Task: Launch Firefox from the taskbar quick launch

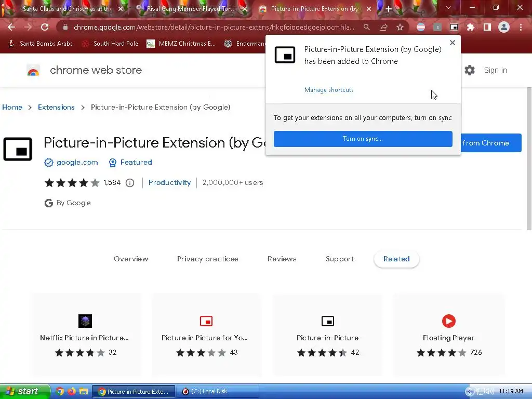Action: (72, 391)
